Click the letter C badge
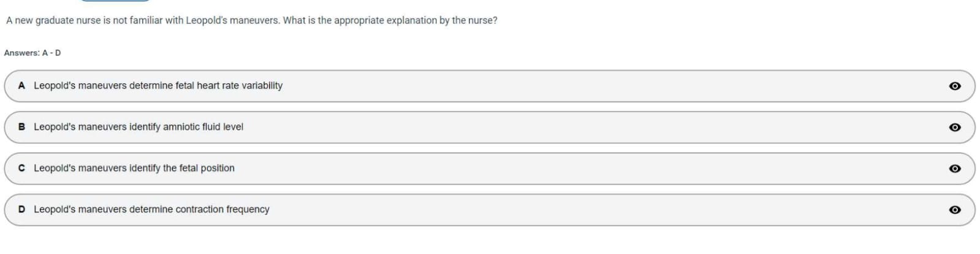980x254 pixels. [21, 168]
